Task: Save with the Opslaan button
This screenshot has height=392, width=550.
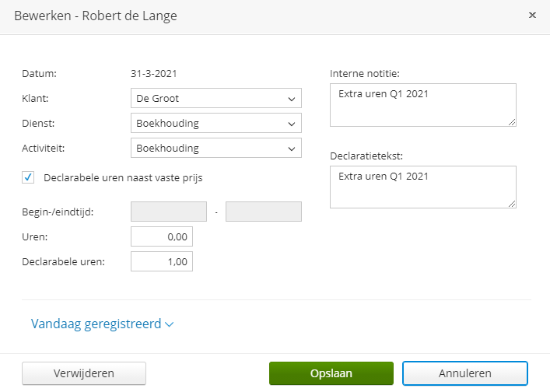Action: point(331,373)
